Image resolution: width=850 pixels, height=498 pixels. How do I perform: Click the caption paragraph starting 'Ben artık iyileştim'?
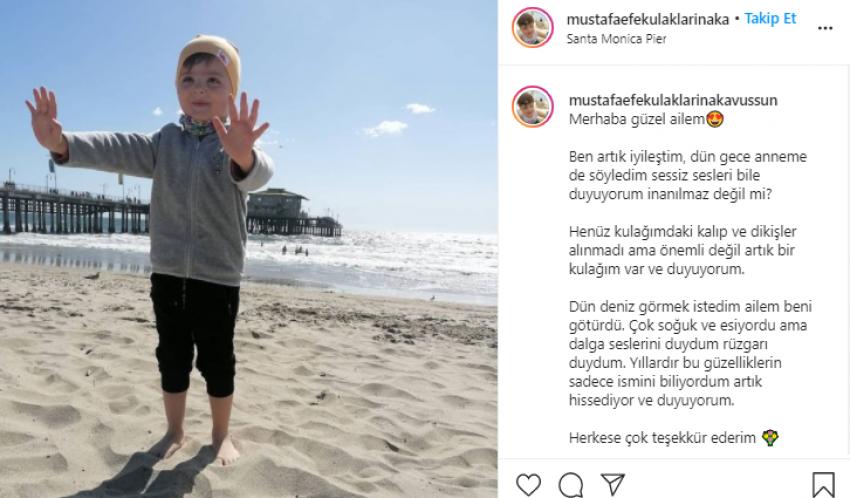(688, 175)
